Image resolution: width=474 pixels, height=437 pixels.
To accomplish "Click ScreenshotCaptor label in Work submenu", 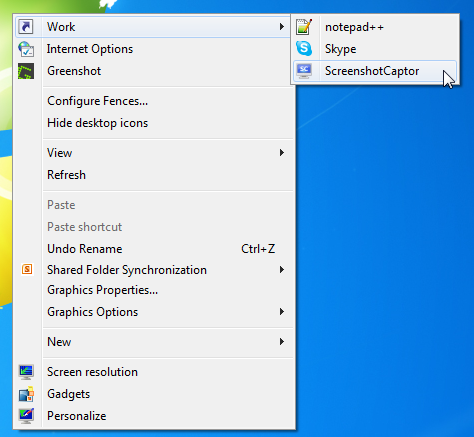I will (x=372, y=71).
